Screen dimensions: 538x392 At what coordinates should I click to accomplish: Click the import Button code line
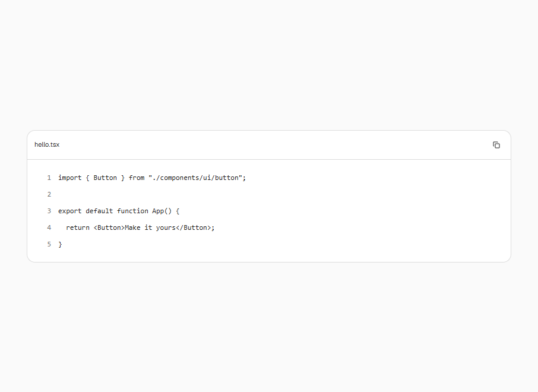pos(152,178)
